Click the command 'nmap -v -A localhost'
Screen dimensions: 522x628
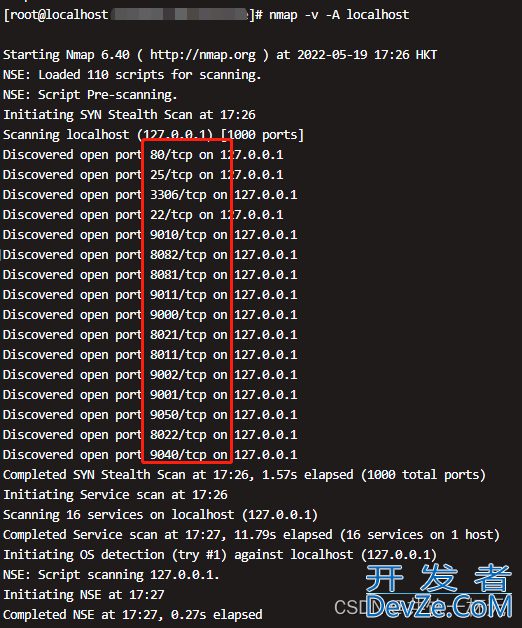(339, 15)
